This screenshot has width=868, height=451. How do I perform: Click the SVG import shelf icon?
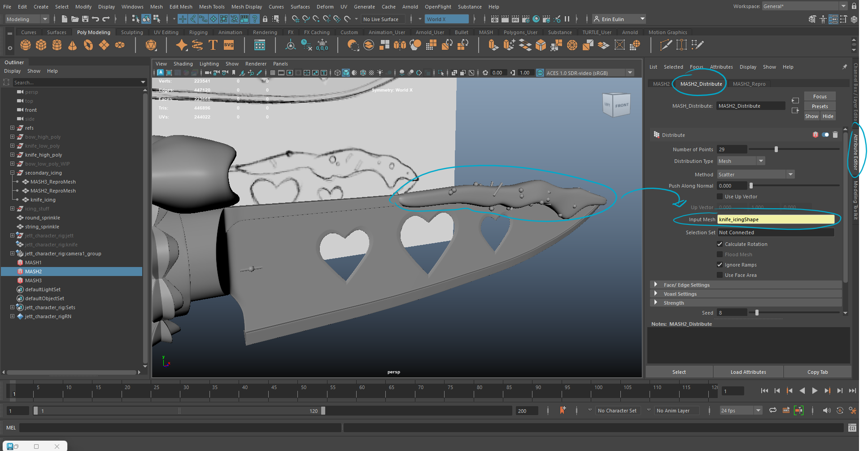(229, 45)
